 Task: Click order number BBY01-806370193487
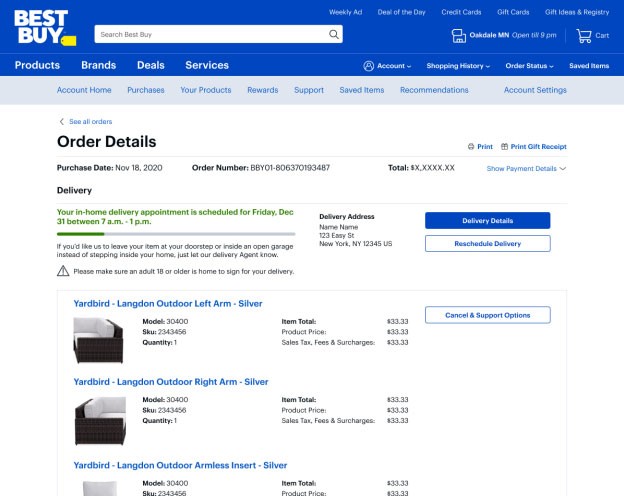coord(290,168)
